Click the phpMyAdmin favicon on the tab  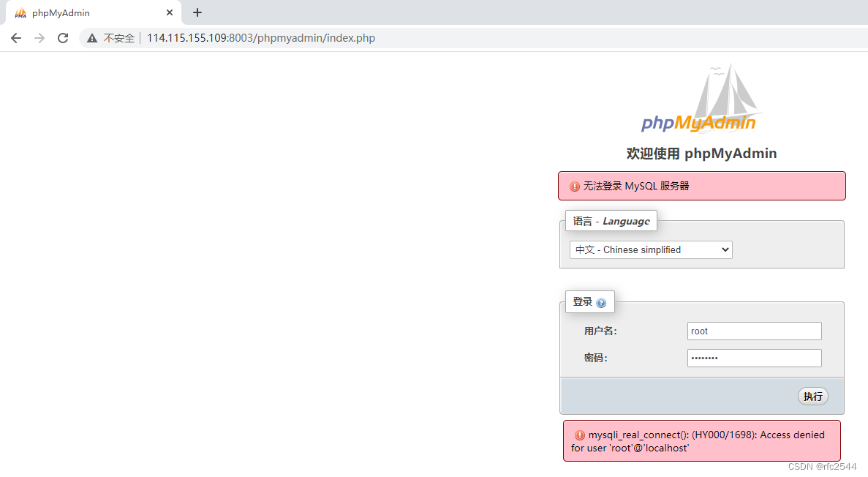pyautogui.click(x=20, y=12)
